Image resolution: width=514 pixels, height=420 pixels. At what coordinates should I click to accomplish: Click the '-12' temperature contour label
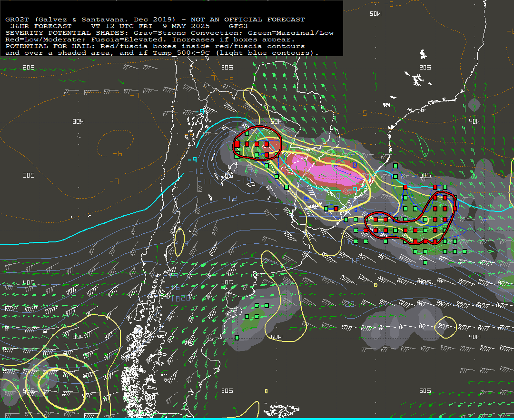coord(229,199)
